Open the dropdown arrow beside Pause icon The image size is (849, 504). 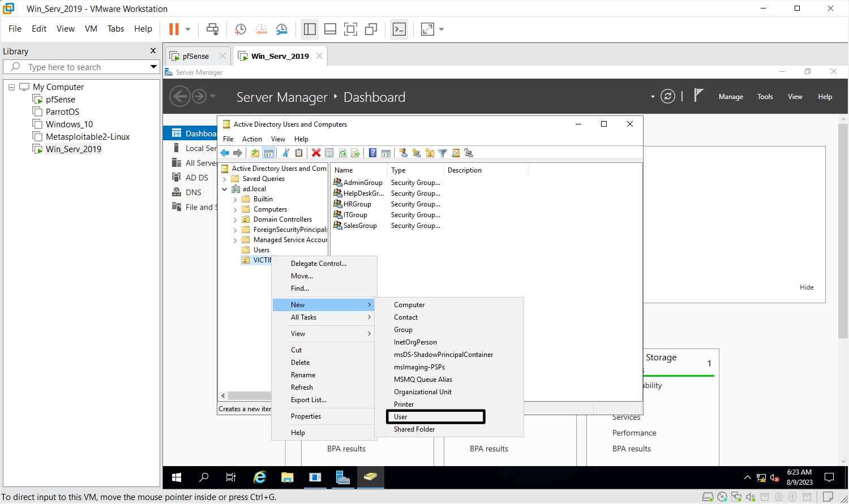pyautogui.click(x=188, y=29)
